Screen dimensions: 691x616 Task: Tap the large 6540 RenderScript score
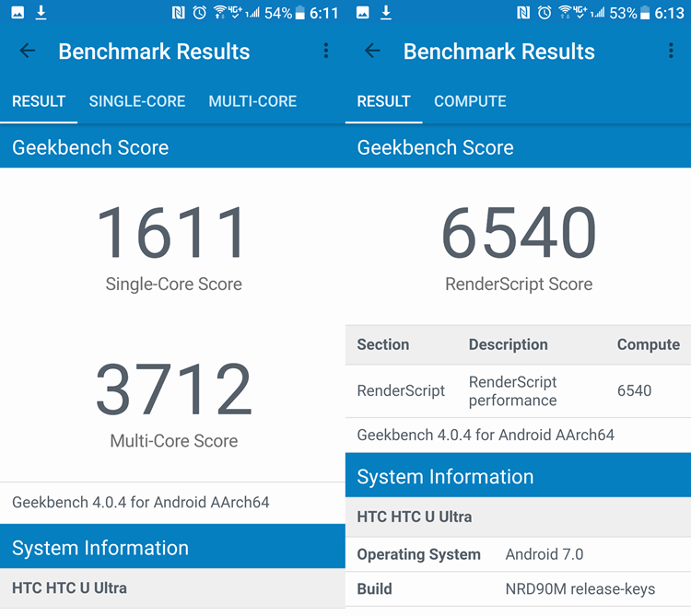(x=519, y=232)
